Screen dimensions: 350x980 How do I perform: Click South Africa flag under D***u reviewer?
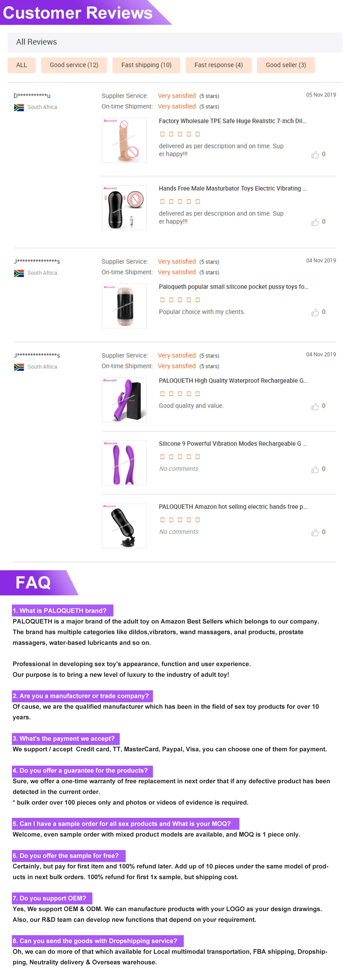click(x=19, y=107)
